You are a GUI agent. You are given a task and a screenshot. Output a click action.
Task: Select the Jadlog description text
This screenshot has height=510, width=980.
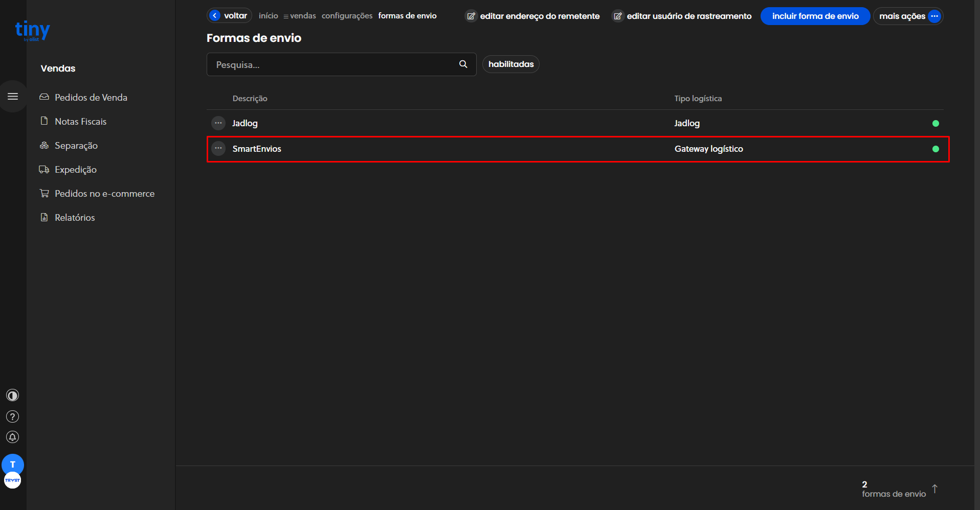(245, 123)
